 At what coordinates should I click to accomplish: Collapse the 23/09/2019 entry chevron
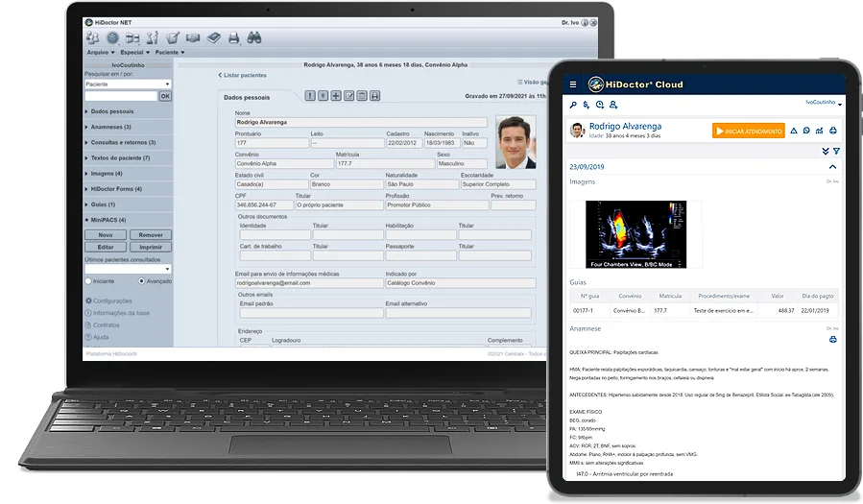tap(832, 167)
